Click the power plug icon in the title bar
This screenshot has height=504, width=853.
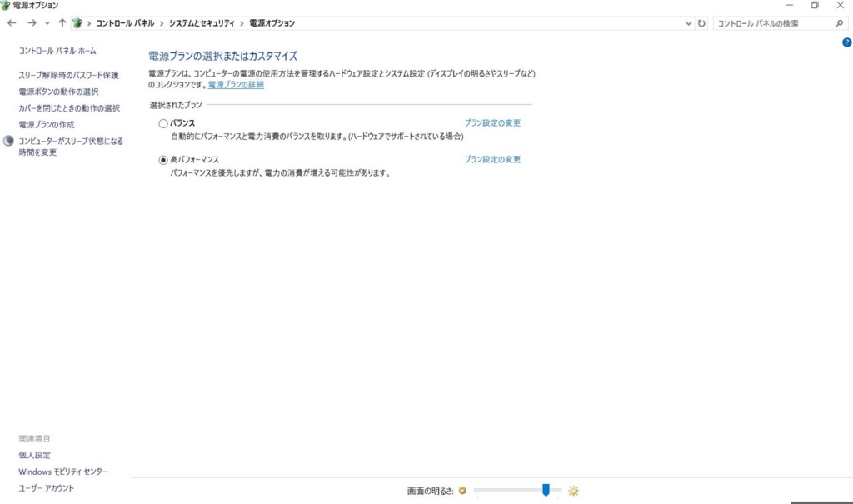tap(7, 5)
